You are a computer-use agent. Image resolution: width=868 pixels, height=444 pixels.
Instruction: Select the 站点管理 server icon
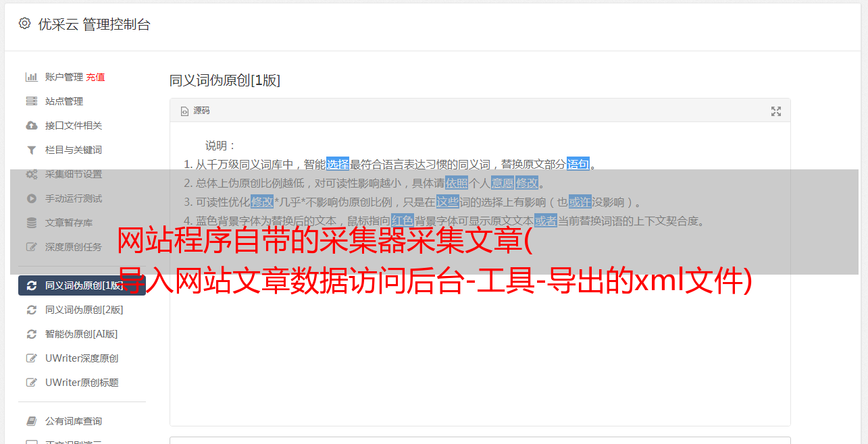click(x=31, y=101)
